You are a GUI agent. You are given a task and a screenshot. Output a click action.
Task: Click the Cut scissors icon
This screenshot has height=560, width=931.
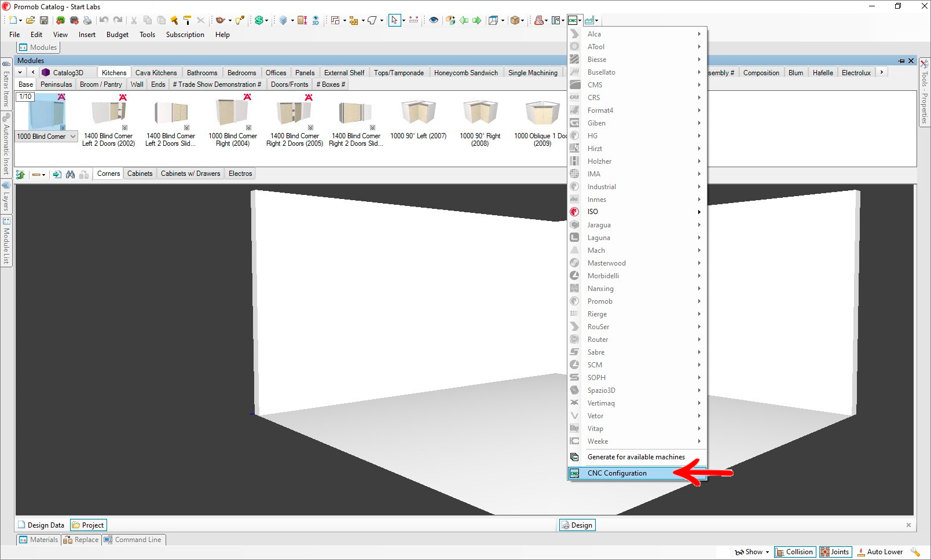click(x=134, y=20)
